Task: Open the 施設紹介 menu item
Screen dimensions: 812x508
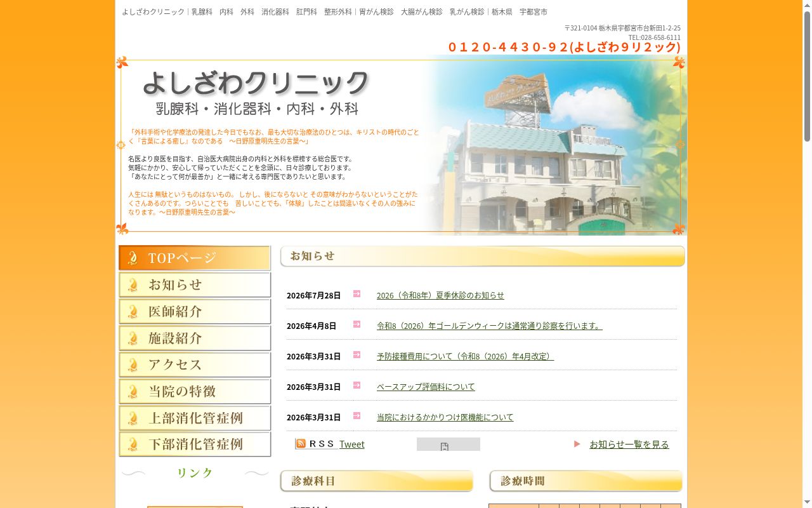Action: tap(195, 338)
